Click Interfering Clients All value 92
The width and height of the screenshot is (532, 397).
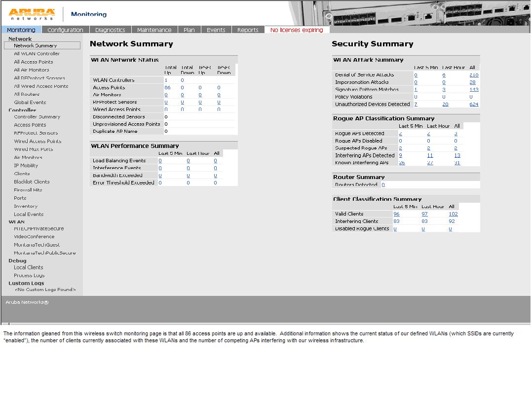[452, 221]
